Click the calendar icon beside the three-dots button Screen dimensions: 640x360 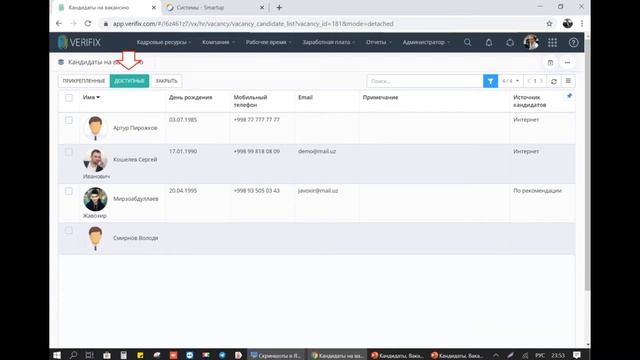click(550, 62)
